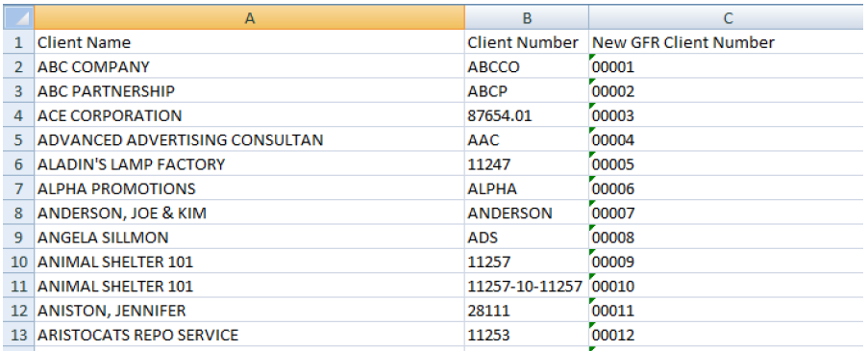Select client number '11257'
The width and height of the screenshot is (868, 351).
point(527,262)
